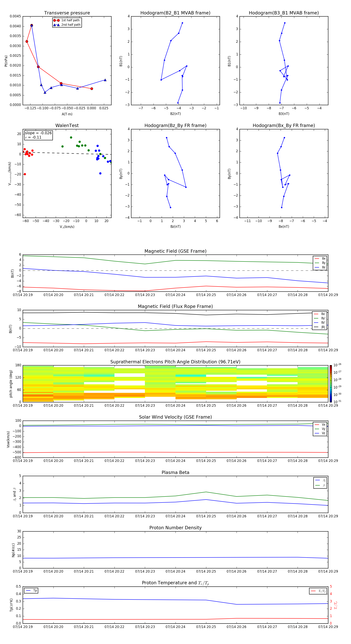The height and width of the screenshot is (644, 351).
Task: Click the β legend entry in Plasma Beta
Action: (320, 485)
